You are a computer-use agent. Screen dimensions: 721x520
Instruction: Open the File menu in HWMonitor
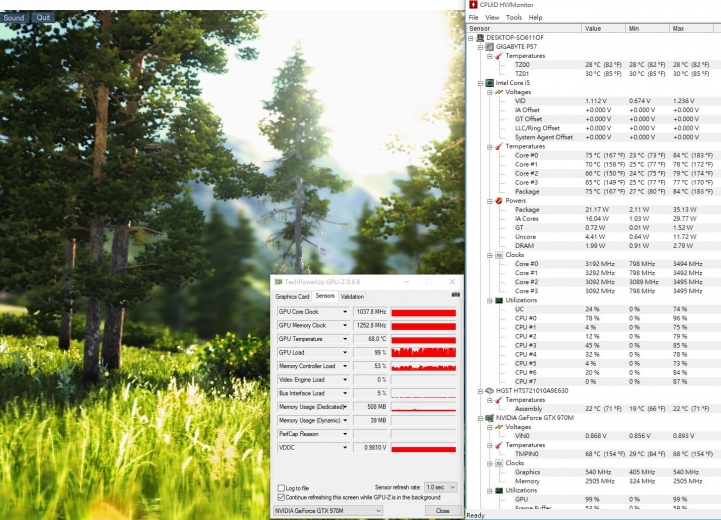(474, 17)
